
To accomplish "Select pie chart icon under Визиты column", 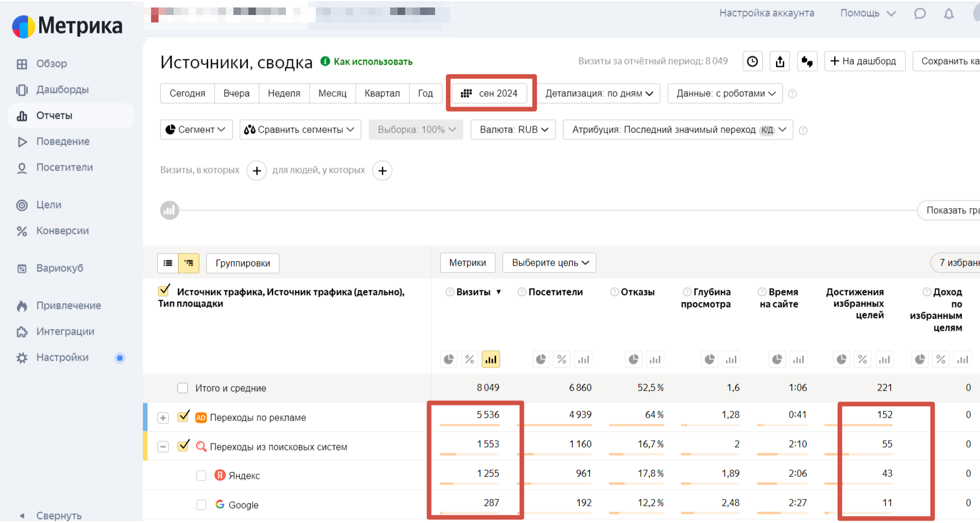I will point(449,359).
